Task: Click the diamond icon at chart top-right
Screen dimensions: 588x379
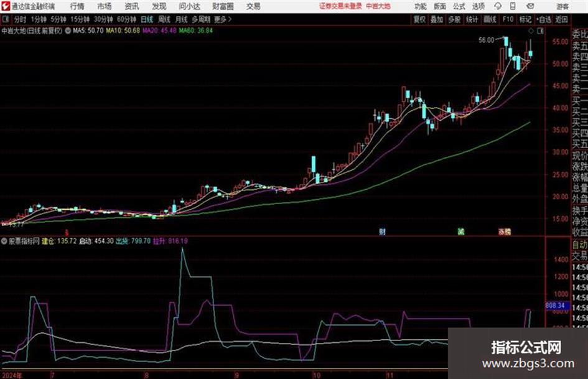Action: pos(531,31)
